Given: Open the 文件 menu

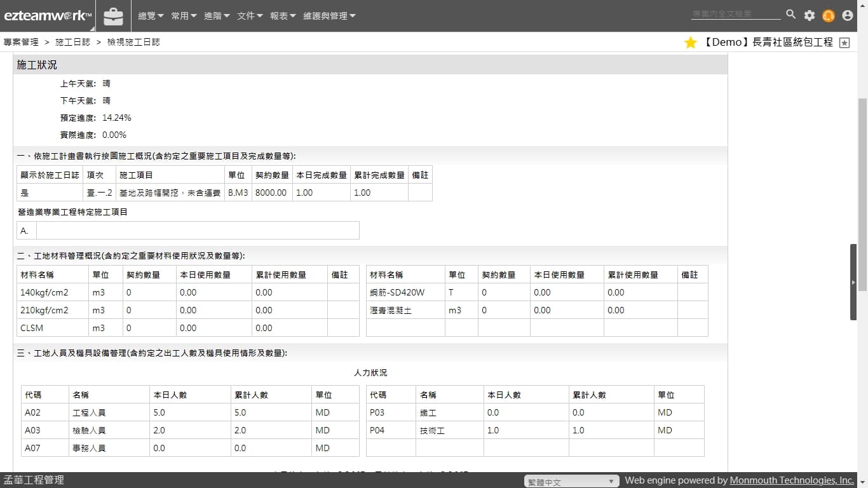Looking at the screenshot, I should point(250,16).
